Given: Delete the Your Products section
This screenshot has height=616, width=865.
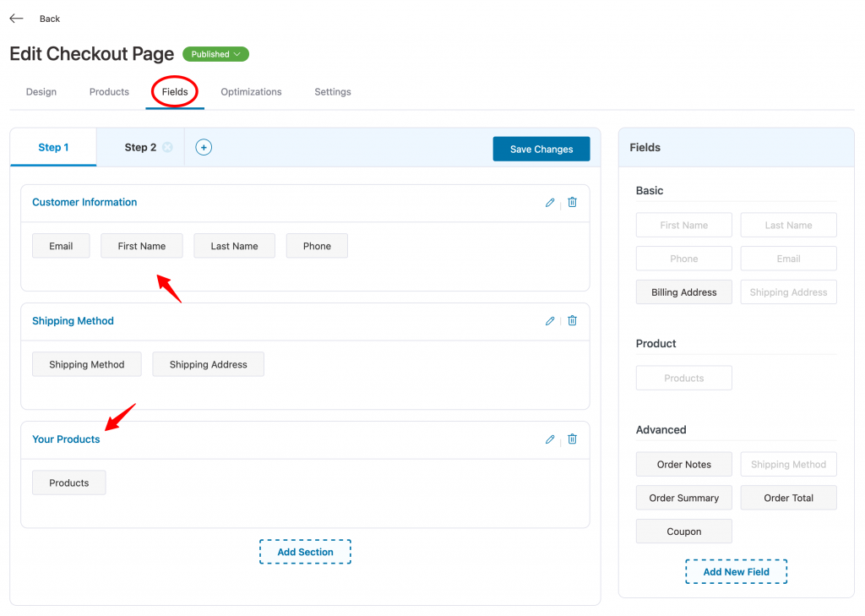Looking at the screenshot, I should (x=573, y=439).
